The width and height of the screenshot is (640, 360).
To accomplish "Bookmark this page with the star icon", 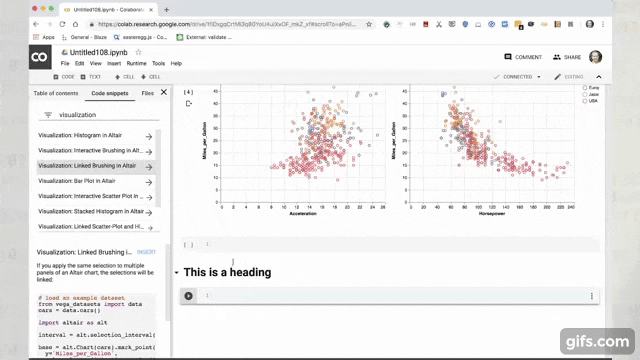I will (x=369, y=24).
